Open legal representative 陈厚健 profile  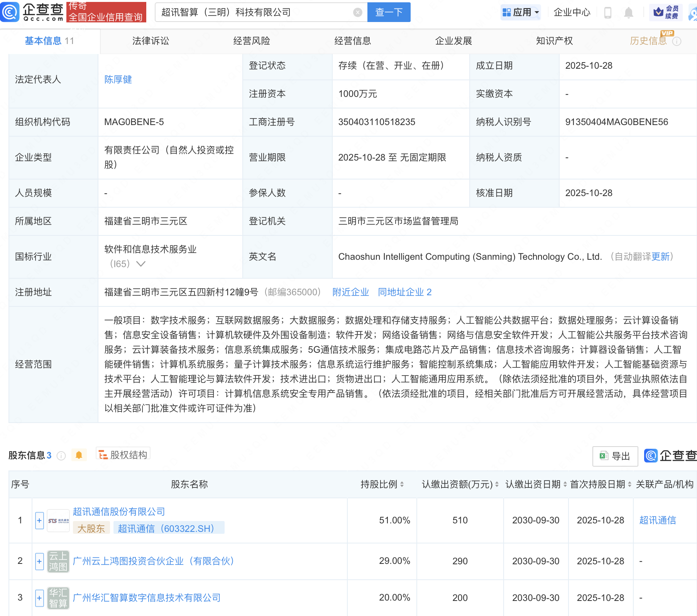pyautogui.click(x=118, y=80)
